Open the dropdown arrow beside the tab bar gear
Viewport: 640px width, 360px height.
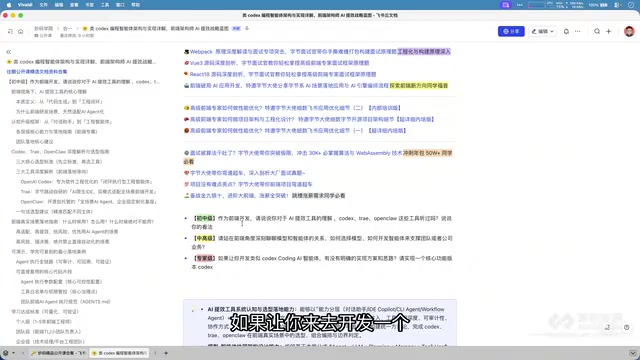13,353
